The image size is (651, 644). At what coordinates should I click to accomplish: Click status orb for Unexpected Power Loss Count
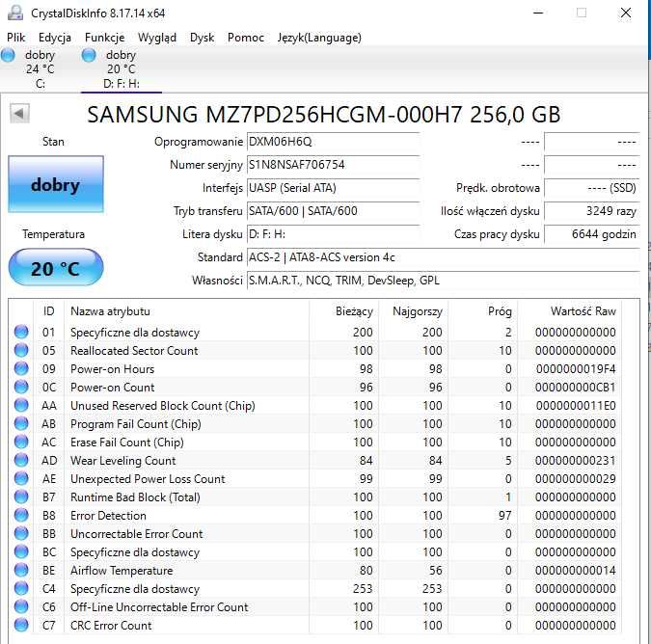21,478
